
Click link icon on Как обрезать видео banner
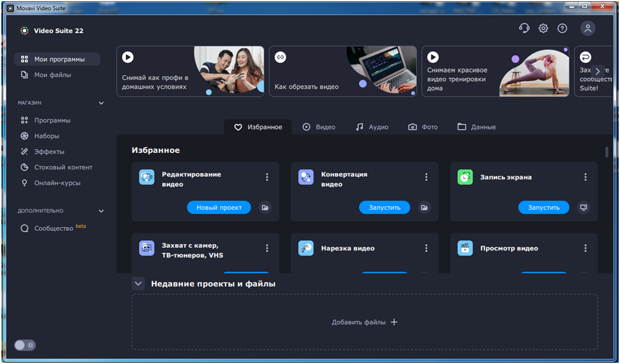click(280, 57)
